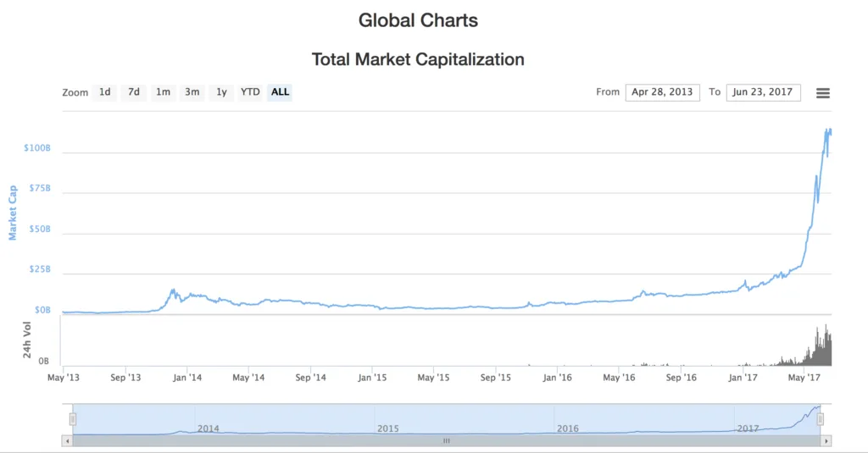Click the May '14 x-axis label
This screenshot has width=868, height=453.
[248, 378]
